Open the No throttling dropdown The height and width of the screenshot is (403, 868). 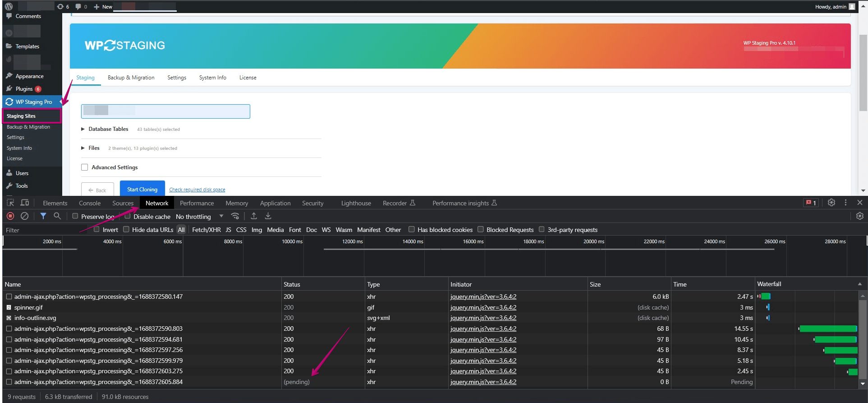[x=199, y=217]
